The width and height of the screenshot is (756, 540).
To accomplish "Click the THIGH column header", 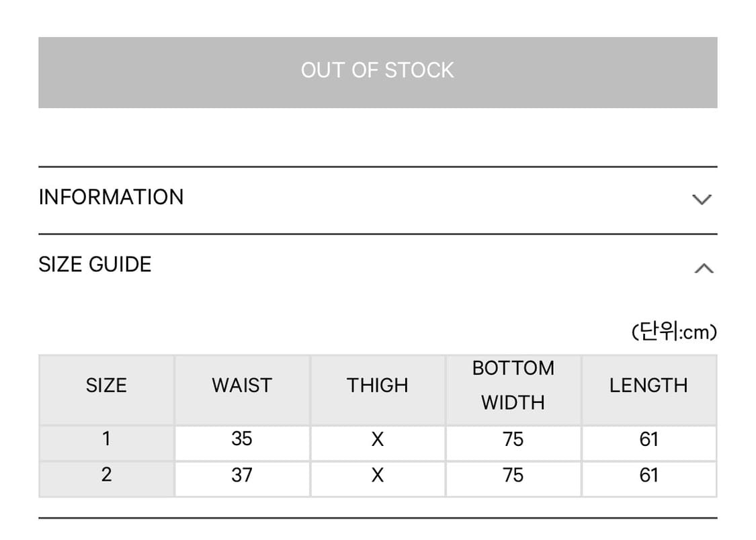I will (378, 386).
